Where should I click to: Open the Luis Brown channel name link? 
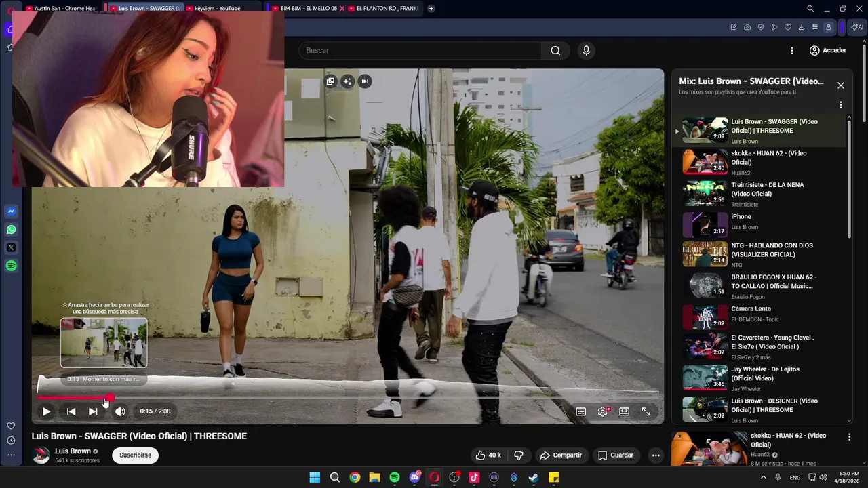click(x=73, y=451)
